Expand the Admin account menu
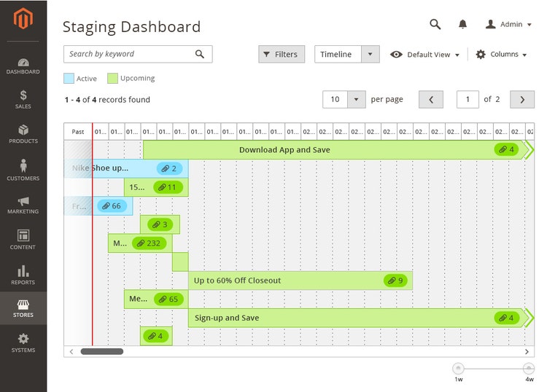This screenshot has height=392, width=547. pos(508,24)
